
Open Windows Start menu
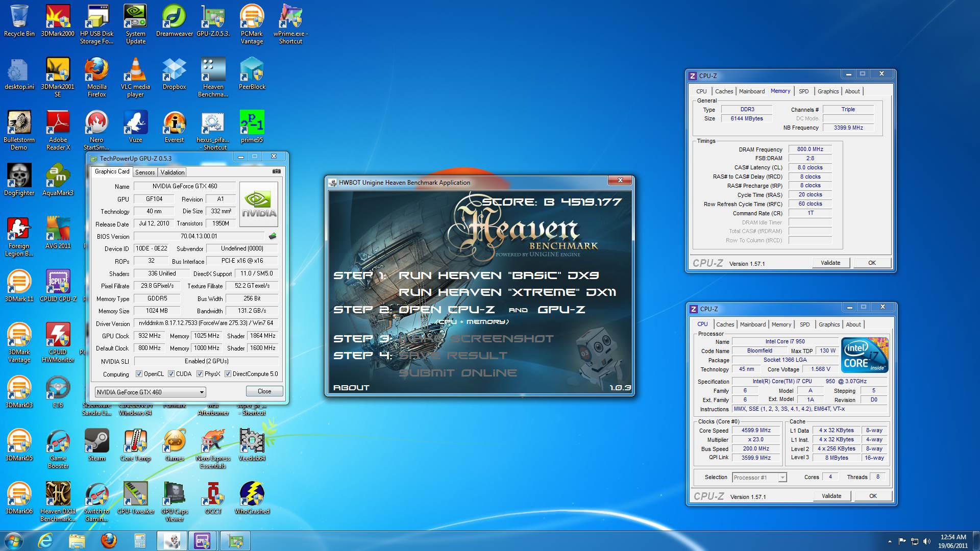pyautogui.click(x=13, y=541)
